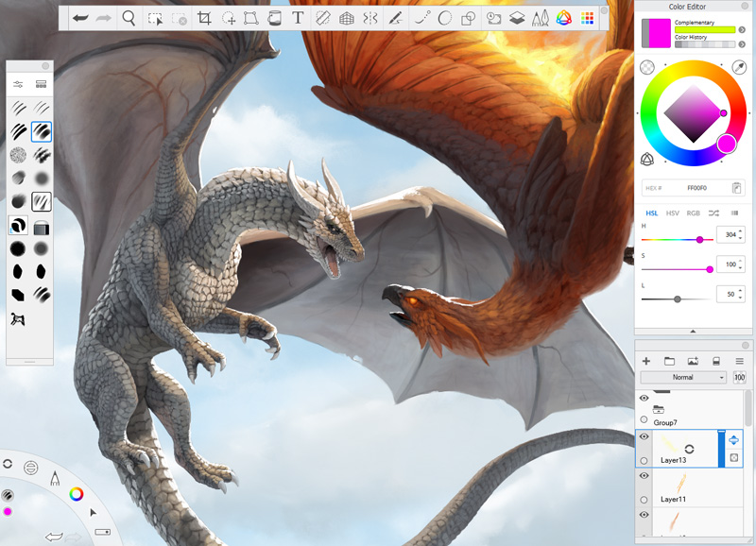The height and width of the screenshot is (546, 756).
Task: Create a new layer group folder
Action: pyautogui.click(x=669, y=361)
